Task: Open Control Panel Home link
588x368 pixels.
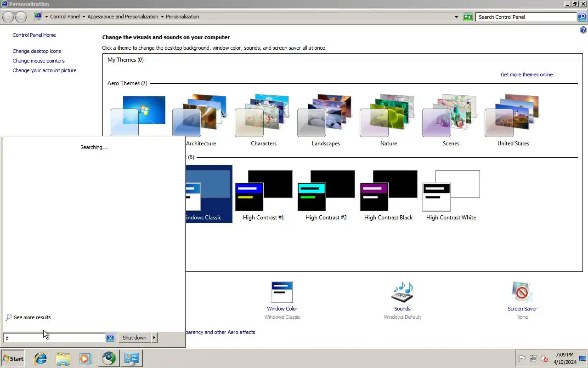Action: tap(34, 35)
